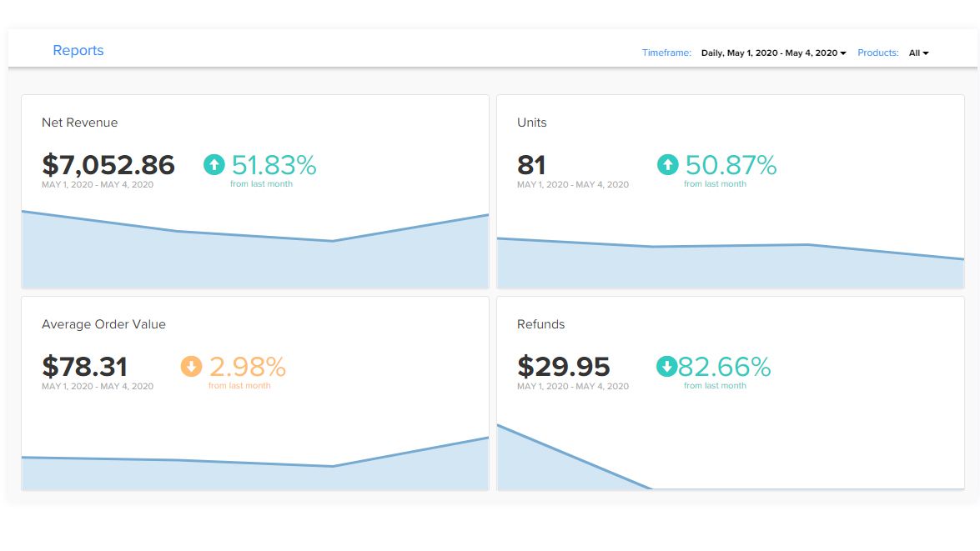Click the $7,052.86 net revenue value
980x551 pixels.
click(x=108, y=165)
